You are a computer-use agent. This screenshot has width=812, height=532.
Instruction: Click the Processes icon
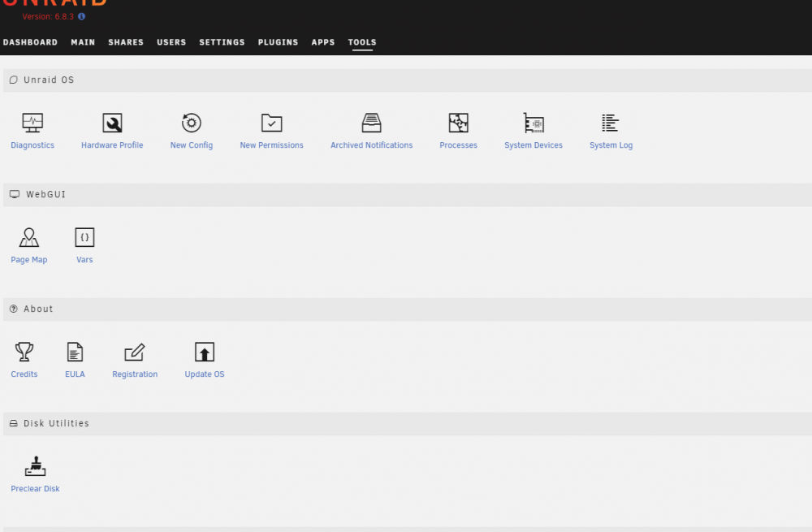pos(458,123)
